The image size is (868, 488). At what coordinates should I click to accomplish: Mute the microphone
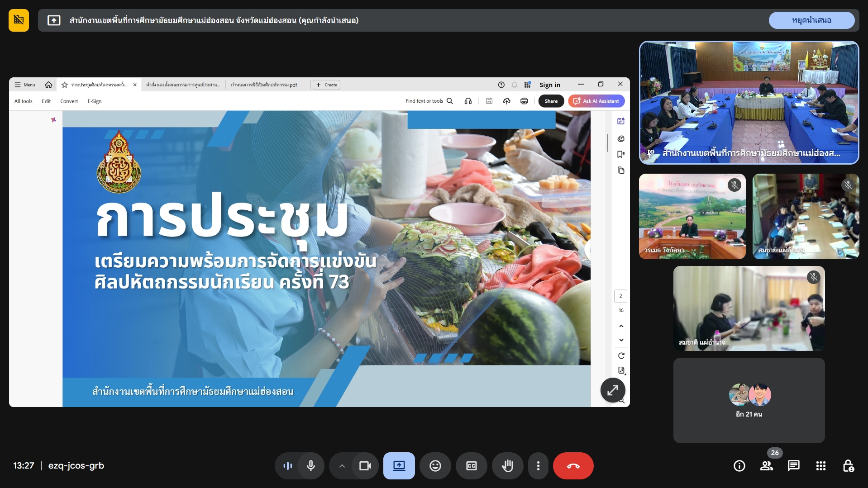[311, 465]
